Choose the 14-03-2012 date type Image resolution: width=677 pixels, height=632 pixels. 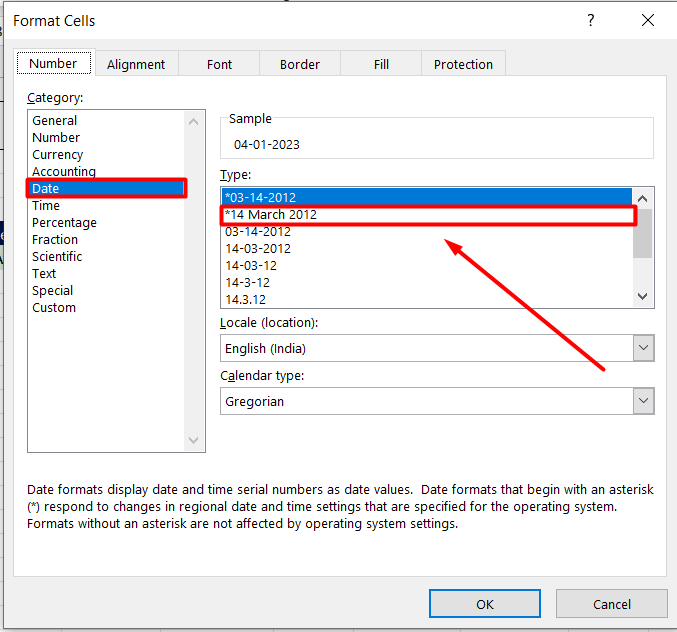(x=427, y=249)
